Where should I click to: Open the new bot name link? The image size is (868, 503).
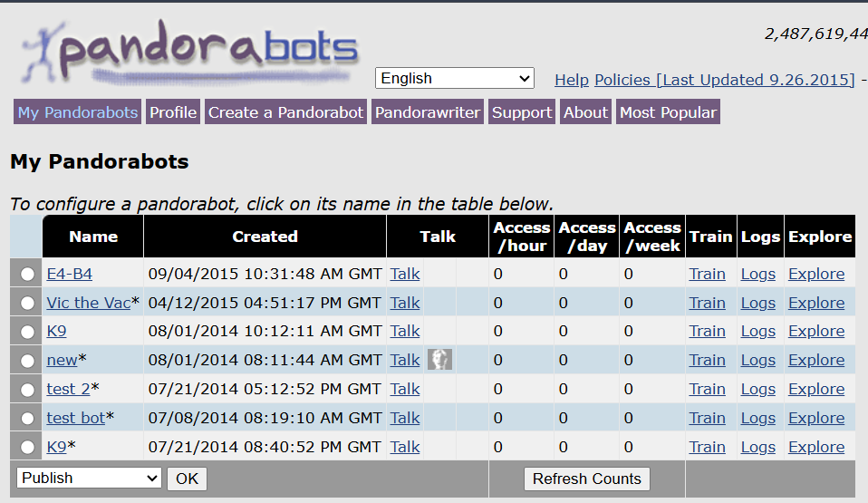click(62, 360)
